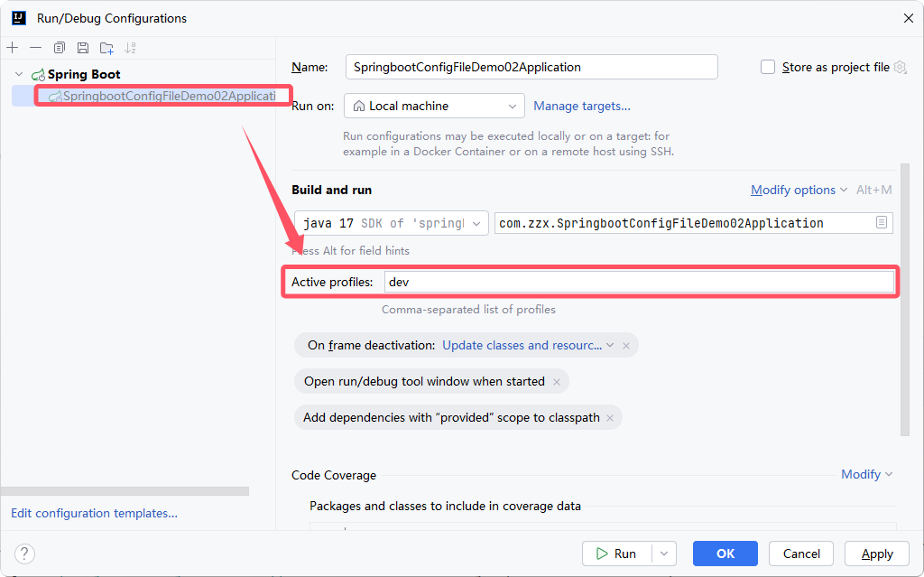This screenshot has height=577, width=924.
Task: Click the Manage targets link
Action: click(582, 107)
